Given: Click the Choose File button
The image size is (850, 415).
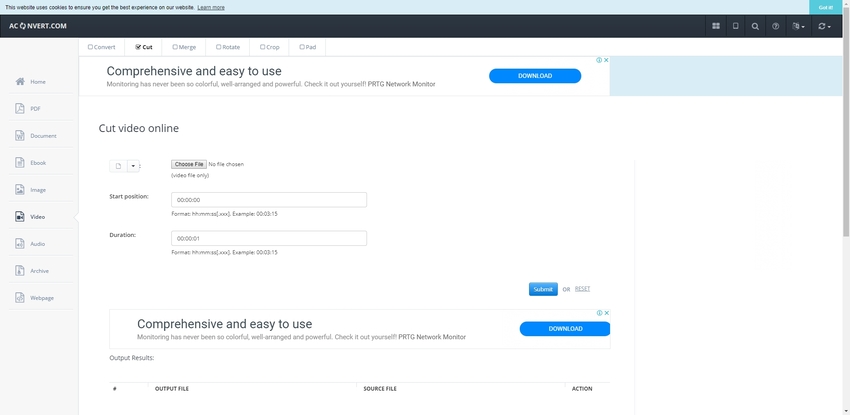Looking at the screenshot, I should coord(188,164).
